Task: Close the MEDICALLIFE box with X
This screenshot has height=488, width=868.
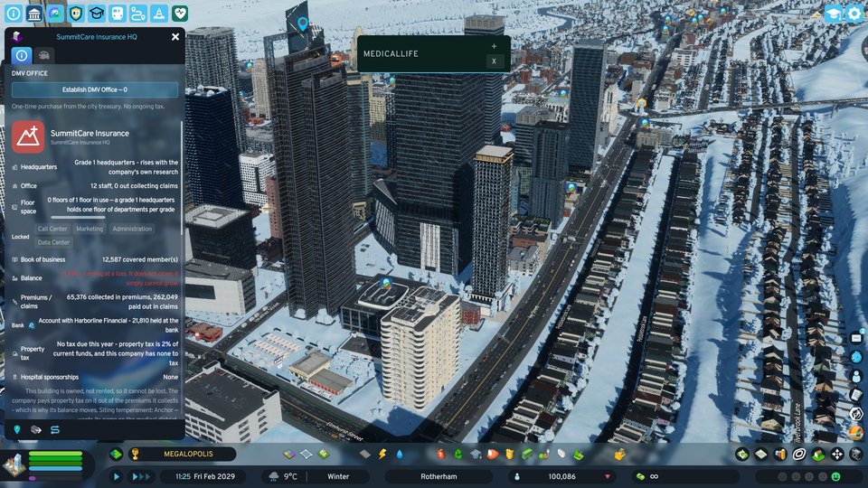Action: pyautogui.click(x=495, y=61)
